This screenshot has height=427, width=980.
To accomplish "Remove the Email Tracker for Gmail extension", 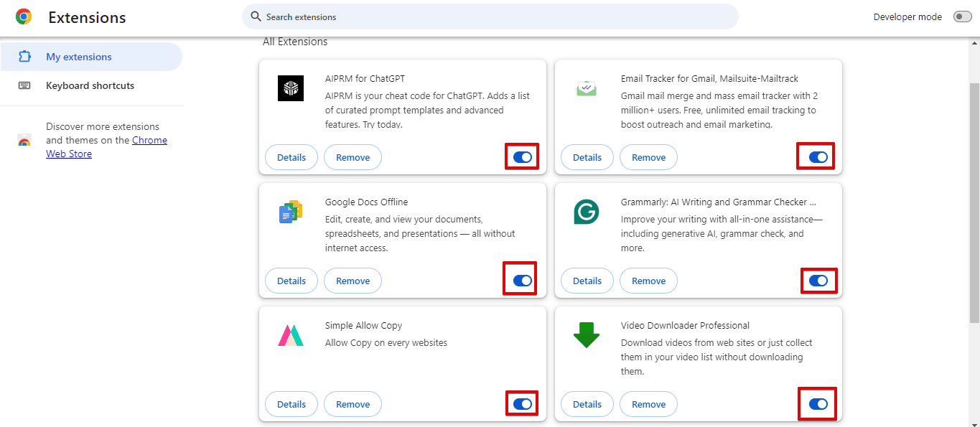I will pos(648,157).
